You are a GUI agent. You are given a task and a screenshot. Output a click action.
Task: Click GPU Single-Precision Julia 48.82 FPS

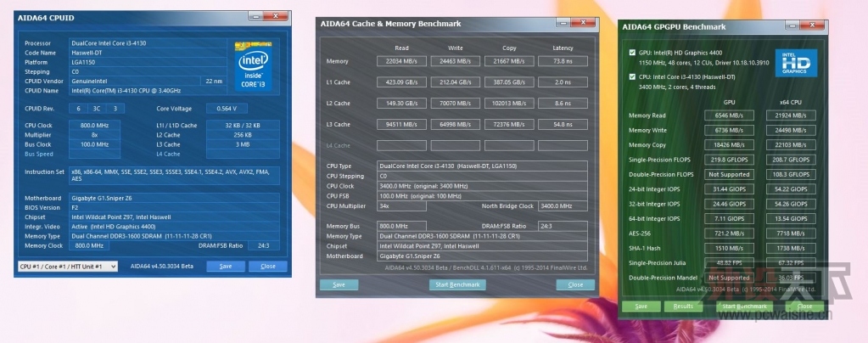click(x=729, y=262)
